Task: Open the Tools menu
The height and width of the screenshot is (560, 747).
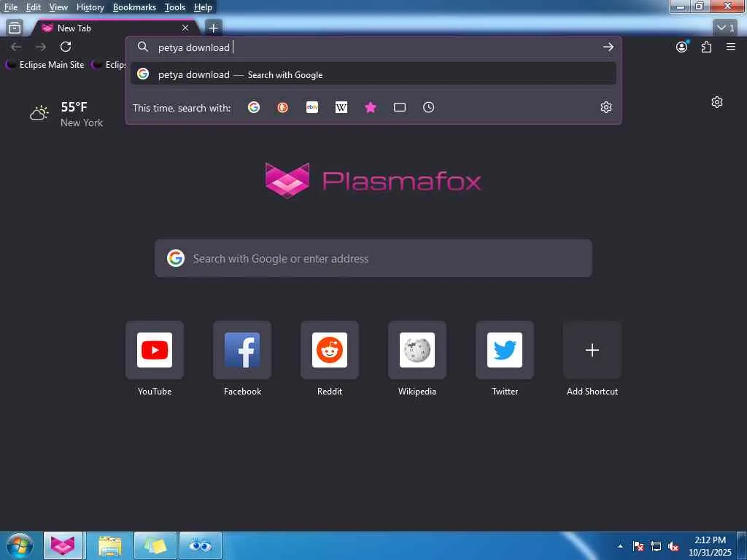Action: 175,7
